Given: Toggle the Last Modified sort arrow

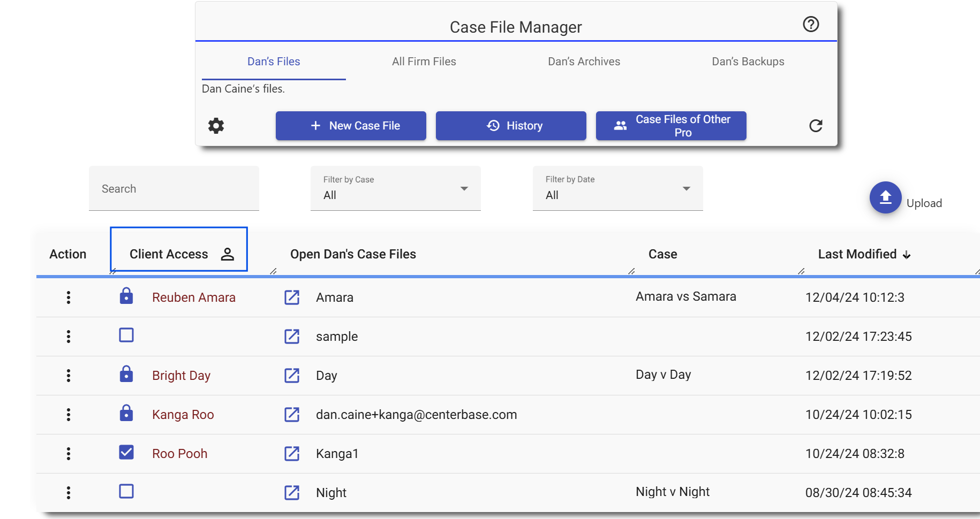Looking at the screenshot, I should (x=907, y=255).
